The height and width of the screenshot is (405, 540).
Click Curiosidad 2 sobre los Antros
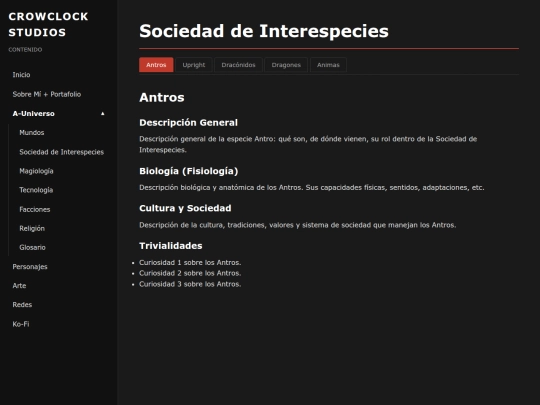click(x=190, y=273)
